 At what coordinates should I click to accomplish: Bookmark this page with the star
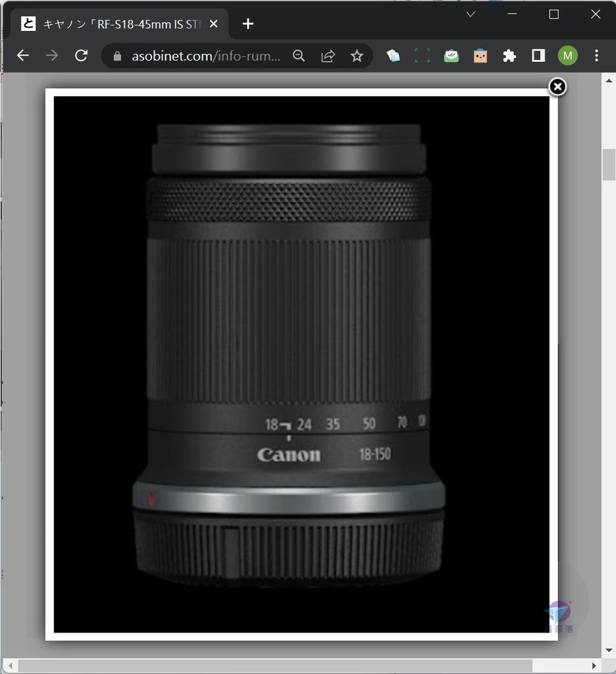(357, 56)
